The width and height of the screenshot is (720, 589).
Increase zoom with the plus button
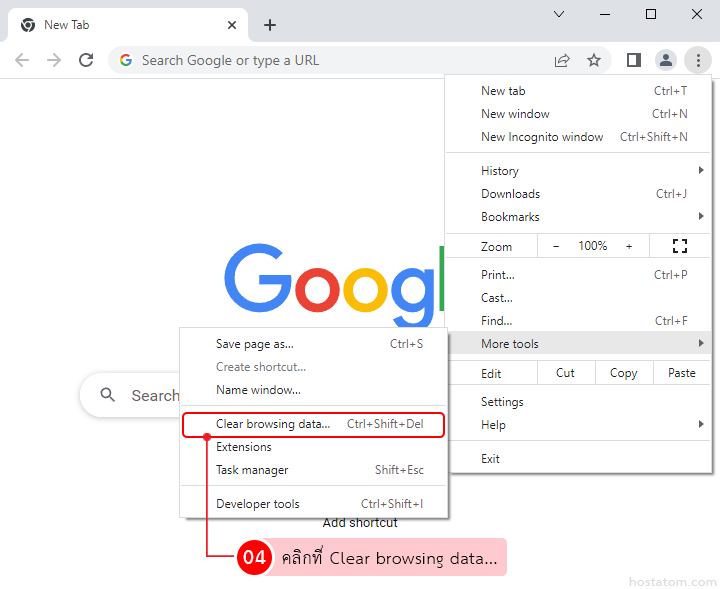[629, 246]
